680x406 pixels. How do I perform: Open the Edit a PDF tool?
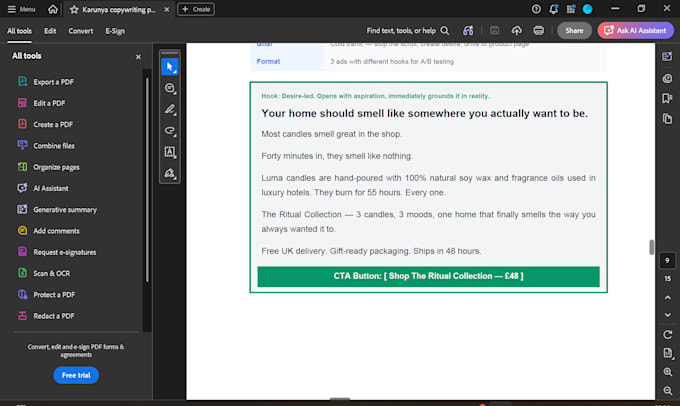tap(41, 103)
